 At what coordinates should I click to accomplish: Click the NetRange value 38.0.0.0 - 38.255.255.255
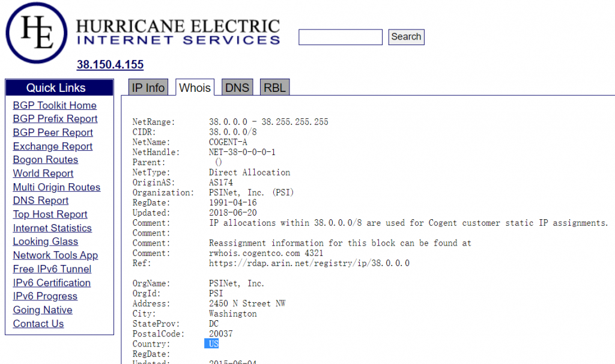tap(268, 122)
